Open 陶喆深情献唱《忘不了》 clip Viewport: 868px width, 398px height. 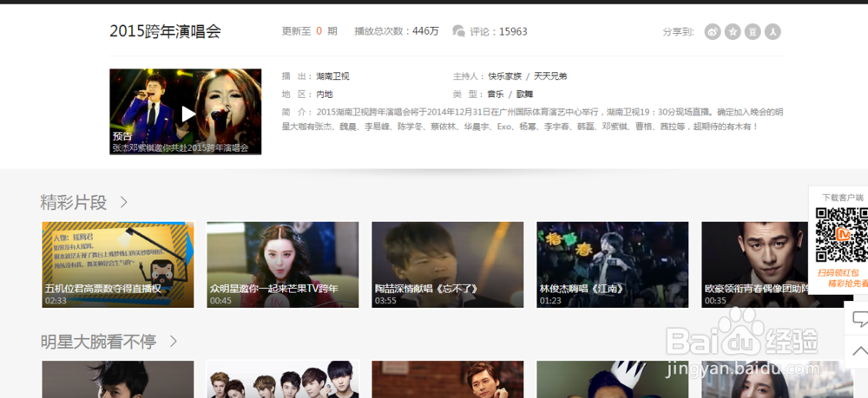point(448,264)
